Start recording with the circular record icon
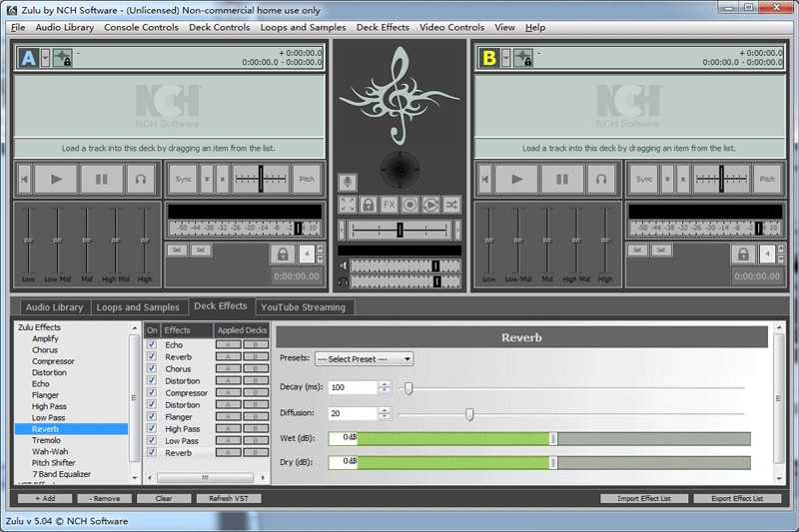The image size is (799, 532). [x=409, y=205]
